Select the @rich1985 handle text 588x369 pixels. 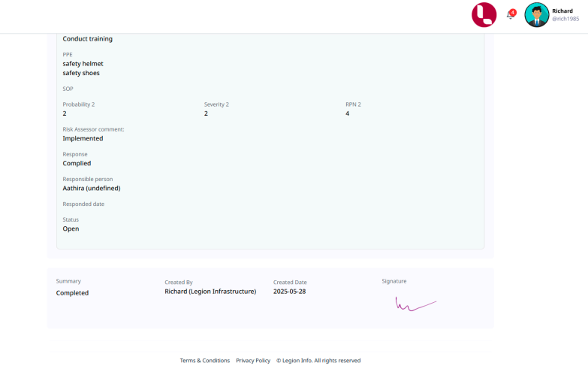[x=565, y=19]
